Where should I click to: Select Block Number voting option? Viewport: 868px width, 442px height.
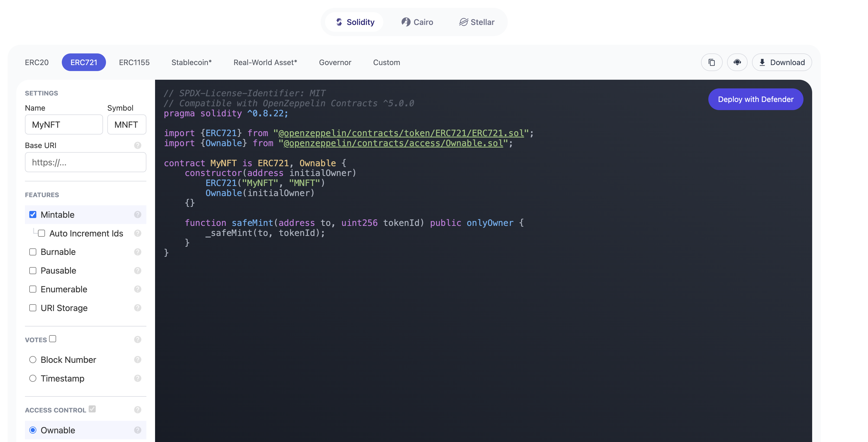click(x=33, y=359)
